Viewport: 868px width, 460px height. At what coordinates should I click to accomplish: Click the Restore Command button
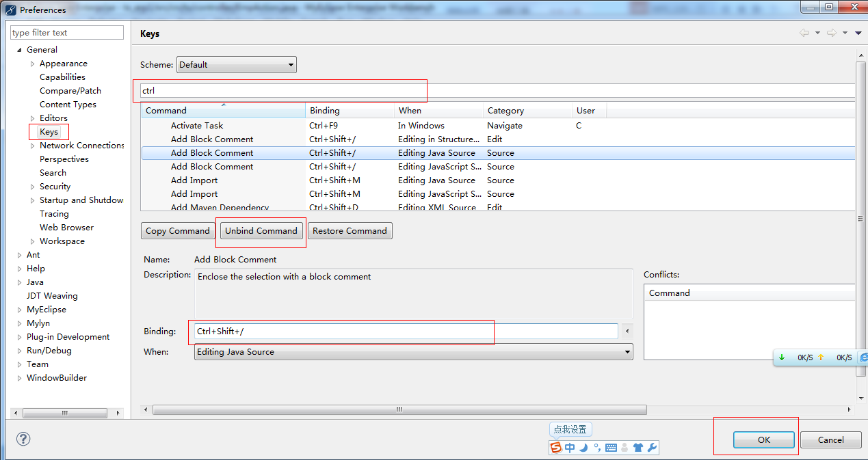350,231
